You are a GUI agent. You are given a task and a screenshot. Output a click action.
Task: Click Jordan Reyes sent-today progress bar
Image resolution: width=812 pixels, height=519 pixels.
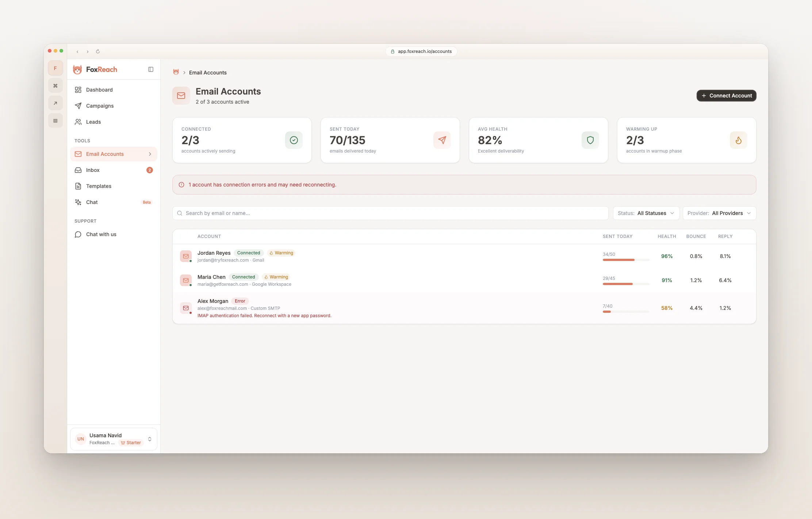[626, 260]
